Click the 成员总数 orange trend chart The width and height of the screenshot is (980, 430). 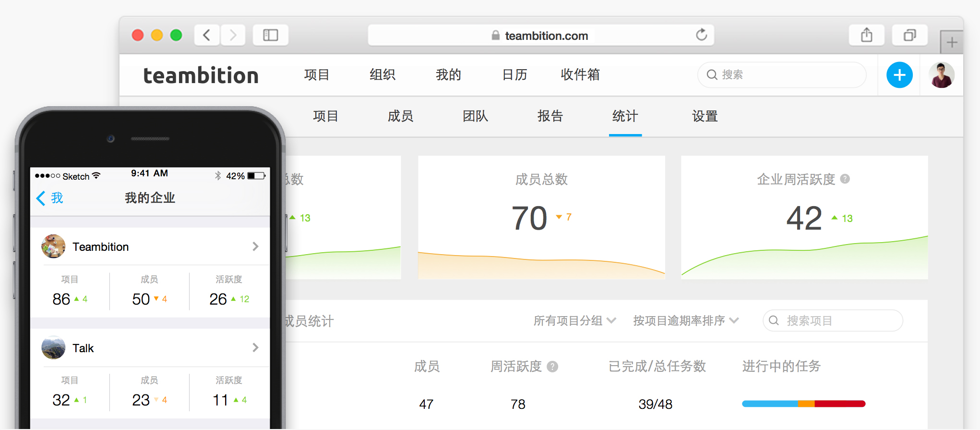point(541,265)
